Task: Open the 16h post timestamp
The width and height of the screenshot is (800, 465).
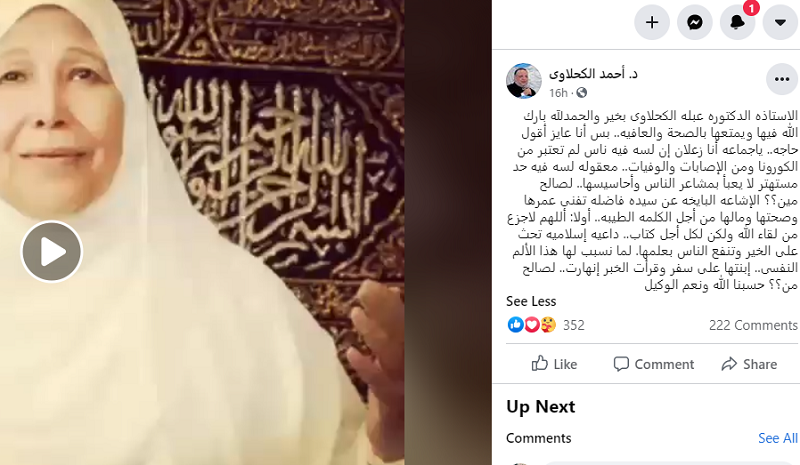Action: pyautogui.click(x=558, y=93)
